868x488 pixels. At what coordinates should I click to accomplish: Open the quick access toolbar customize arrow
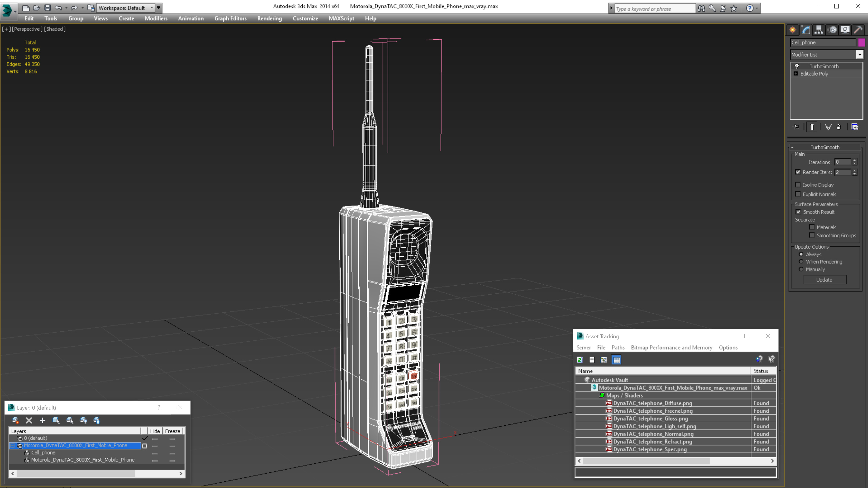tap(158, 8)
